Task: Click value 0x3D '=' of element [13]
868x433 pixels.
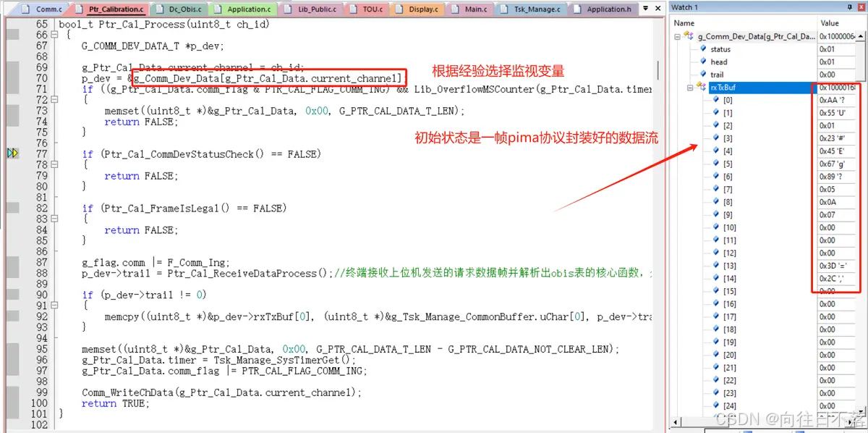Action: (832, 266)
